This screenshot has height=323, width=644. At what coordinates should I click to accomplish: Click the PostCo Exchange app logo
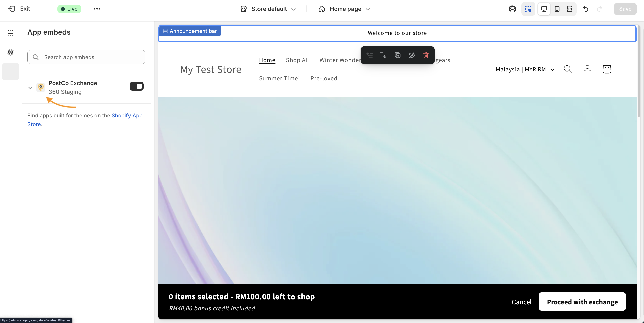coord(41,87)
